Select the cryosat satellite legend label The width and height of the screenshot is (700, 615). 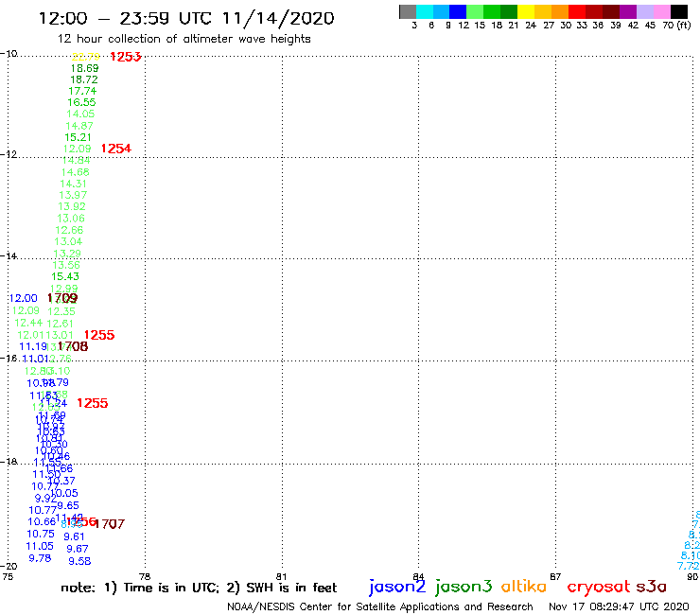(599, 587)
